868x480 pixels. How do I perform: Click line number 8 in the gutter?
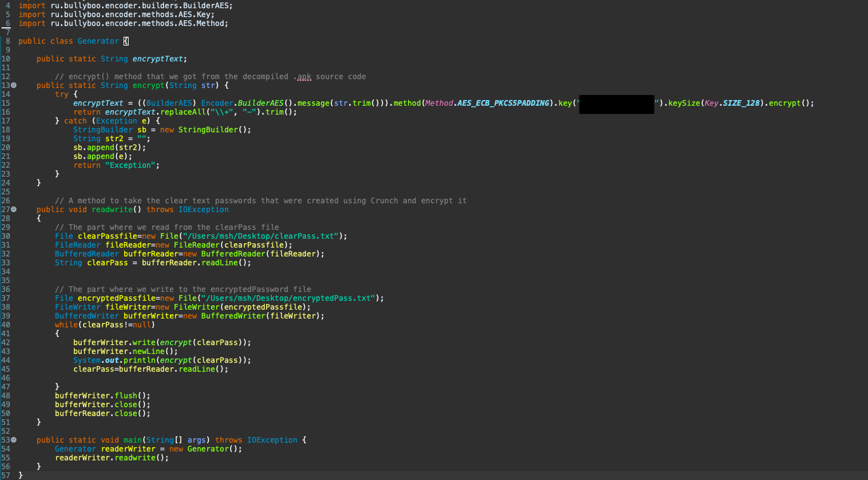8,41
